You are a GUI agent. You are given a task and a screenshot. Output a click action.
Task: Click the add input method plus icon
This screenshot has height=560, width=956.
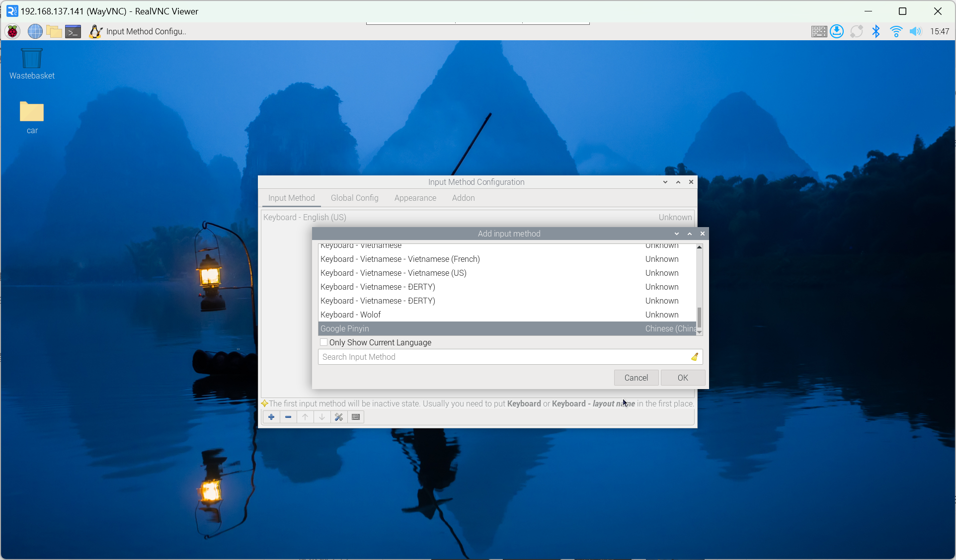(x=271, y=417)
